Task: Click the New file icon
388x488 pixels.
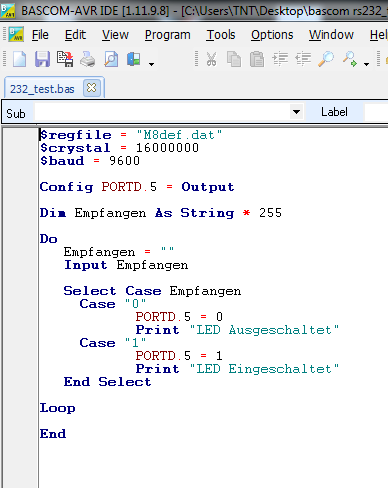Action: (x=19, y=59)
